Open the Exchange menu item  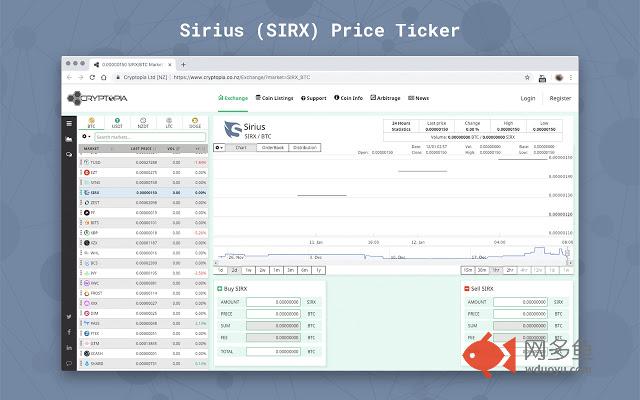coord(233,98)
